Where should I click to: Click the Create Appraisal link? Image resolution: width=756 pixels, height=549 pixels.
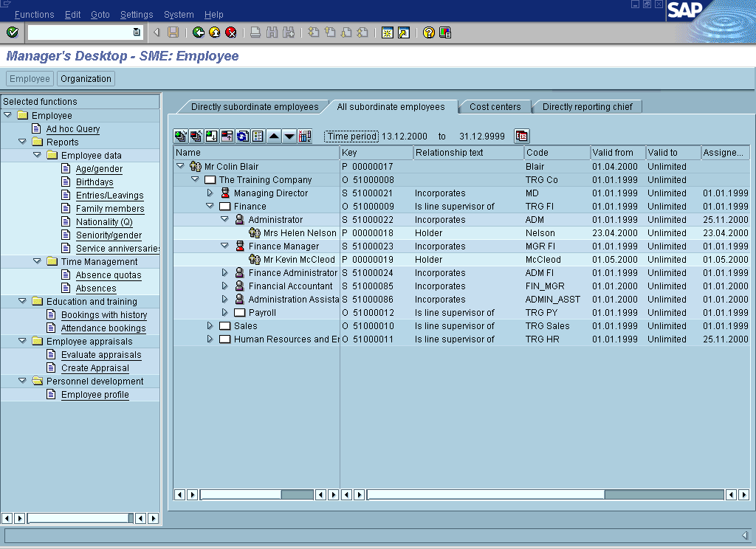(95, 367)
